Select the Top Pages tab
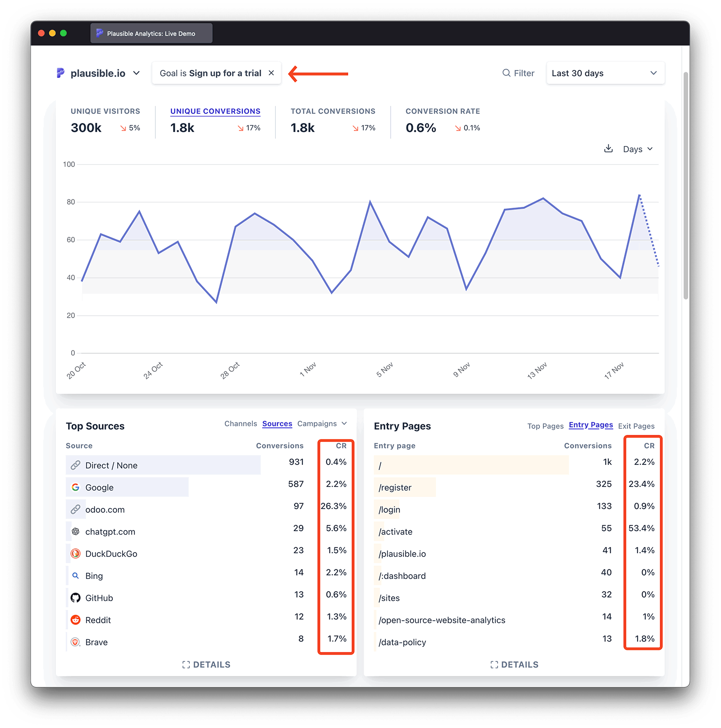Screen dimensions: 721x728 [545, 426]
